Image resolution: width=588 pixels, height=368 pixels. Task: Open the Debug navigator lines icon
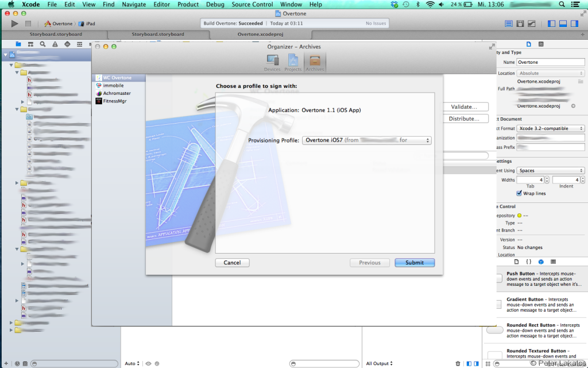click(79, 44)
